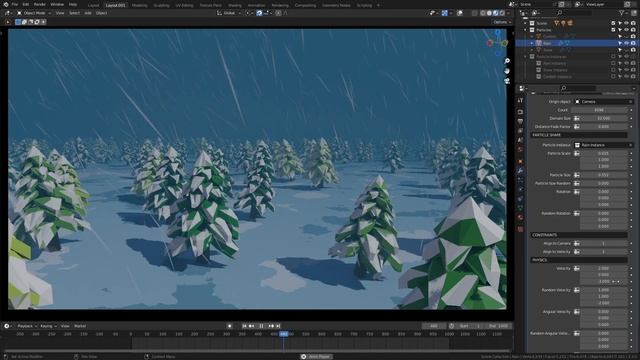Jump to timeline start frame
The height and width of the screenshot is (360, 640).
tap(244, 326)
